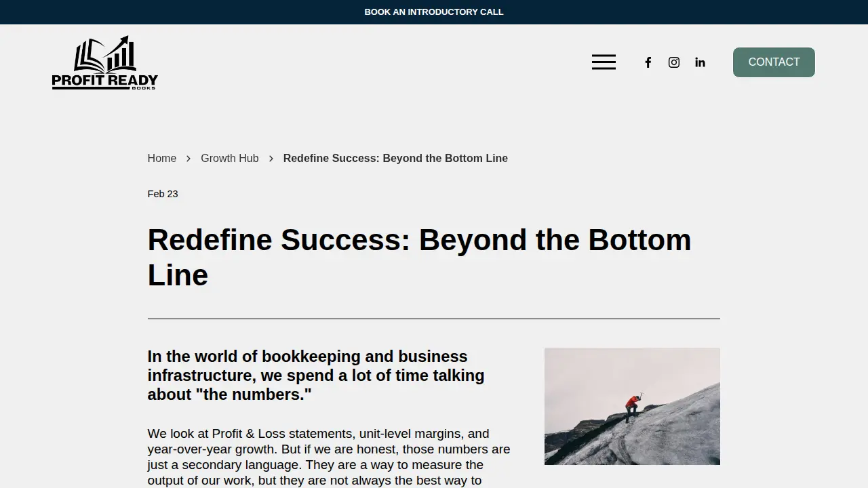Go to Home breadcrumb link
Viewport: 868px width, 488px height.
pyautogui.click(x=162, y=158)
